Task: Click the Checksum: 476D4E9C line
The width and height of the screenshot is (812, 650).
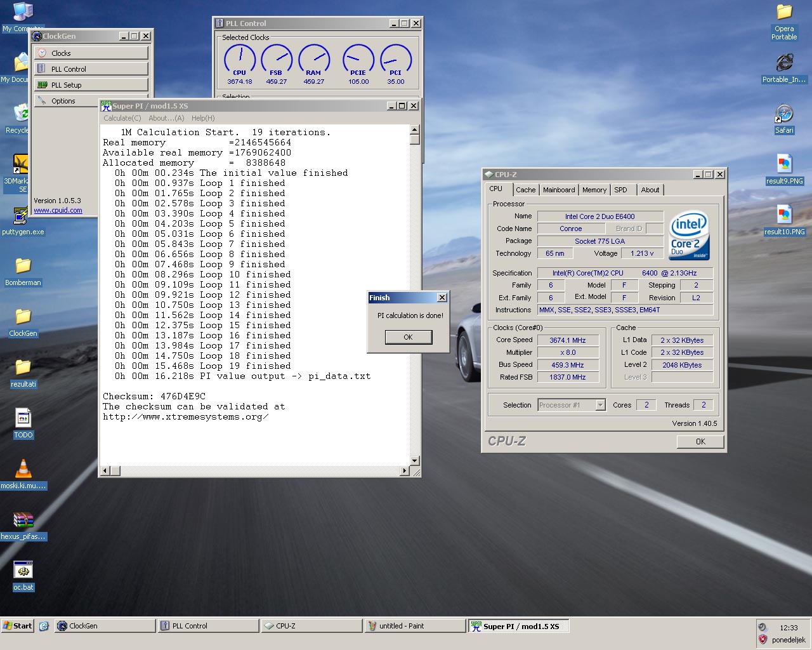Action: tap(154, 396)
